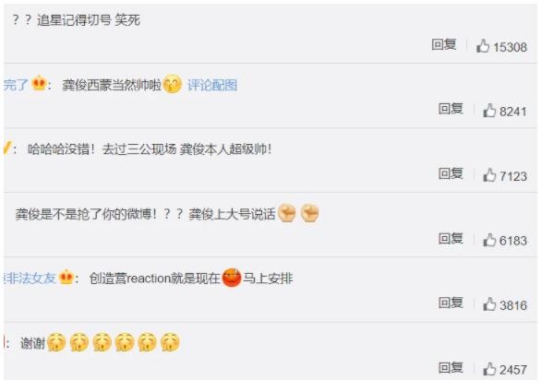The width and height of the screenshot is (541, 392).
Task: Click thumbs-up on the 谢谢 comment
Action: point(489,369)
